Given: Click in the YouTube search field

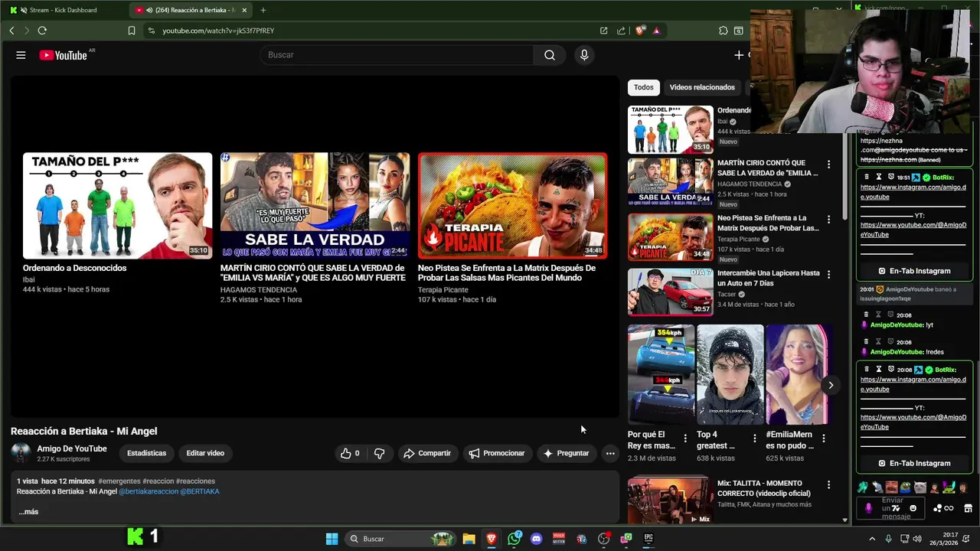Looking at the screenshot, I should coord(397,55).
